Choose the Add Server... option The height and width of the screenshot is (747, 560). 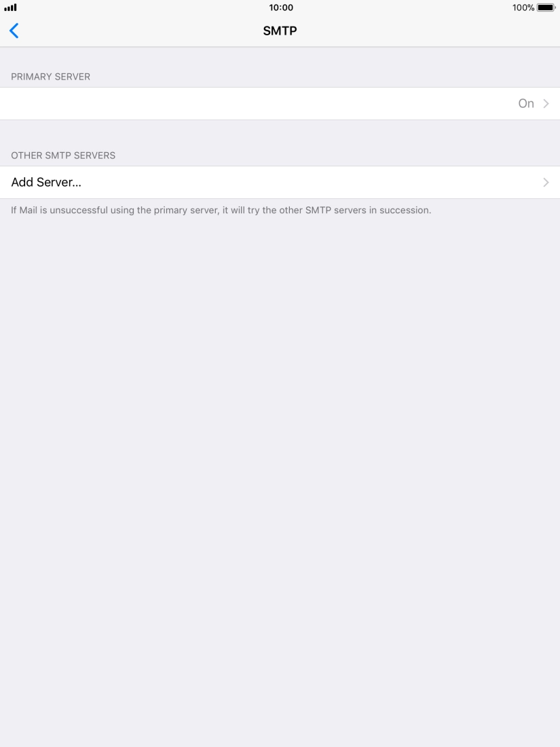(46, 183)
